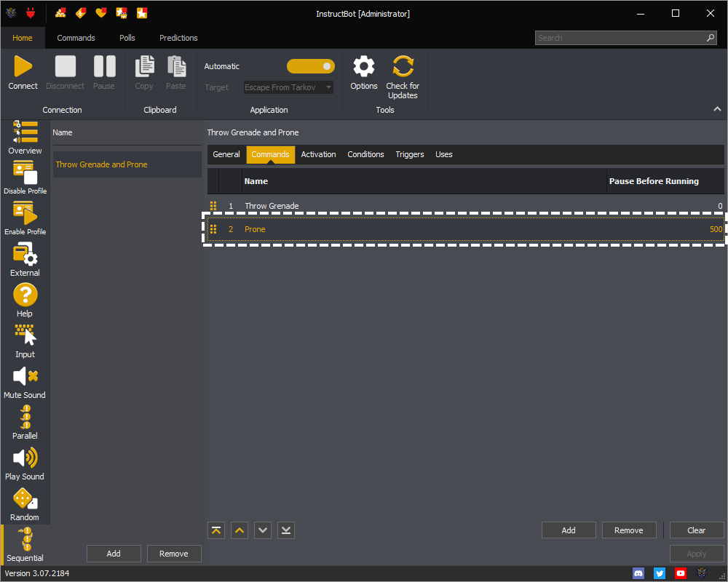Click the Pause icon in Connection group
This screenshot has width=728, height=582.
pos(104,66)
